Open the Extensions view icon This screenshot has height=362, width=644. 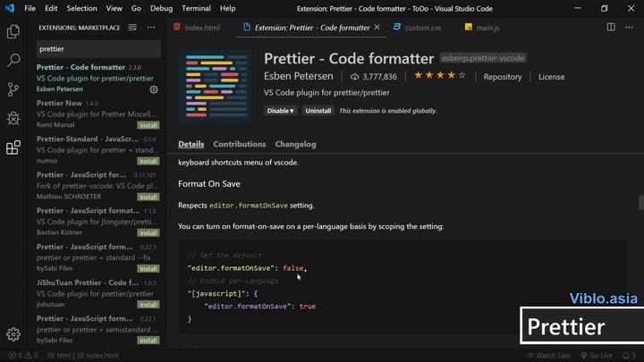pyautogui.click(x=13, y=147)
